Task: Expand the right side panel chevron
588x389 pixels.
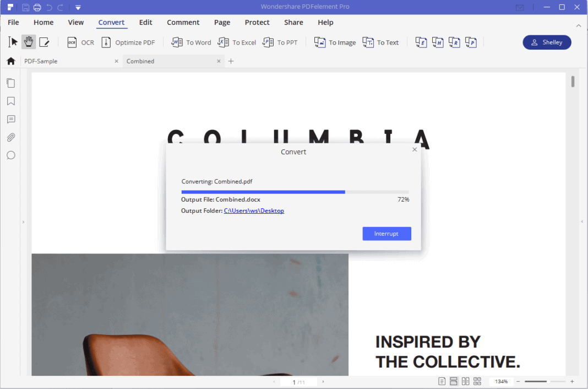Action: coord(581,222)
